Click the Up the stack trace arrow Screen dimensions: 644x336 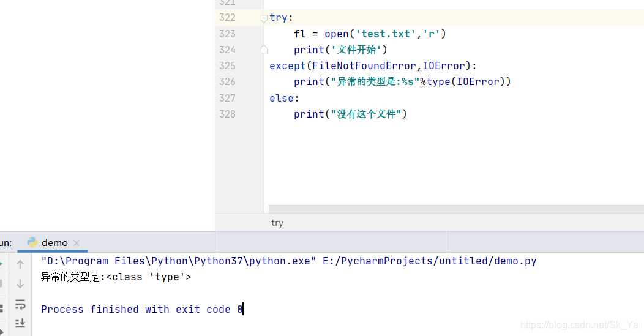pyautogui.click(x=20, y=264)
